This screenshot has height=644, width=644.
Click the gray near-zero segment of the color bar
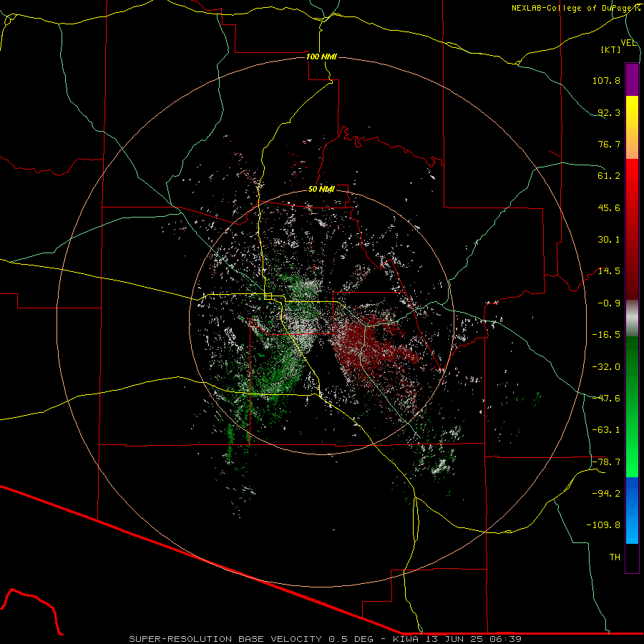point(632,318)
